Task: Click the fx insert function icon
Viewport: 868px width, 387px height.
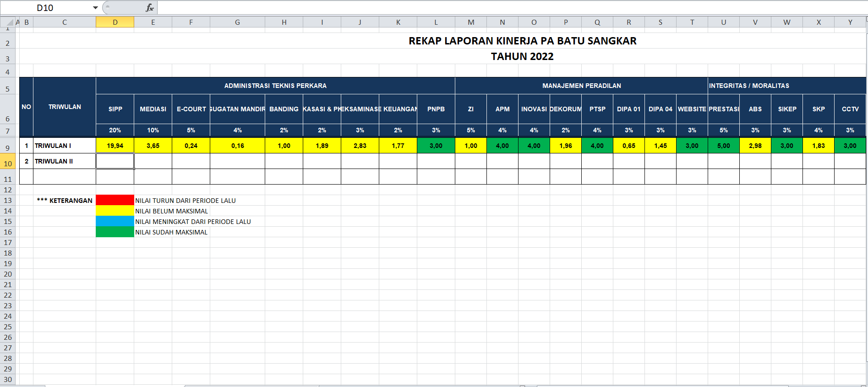Action: (x=149, y=8)
